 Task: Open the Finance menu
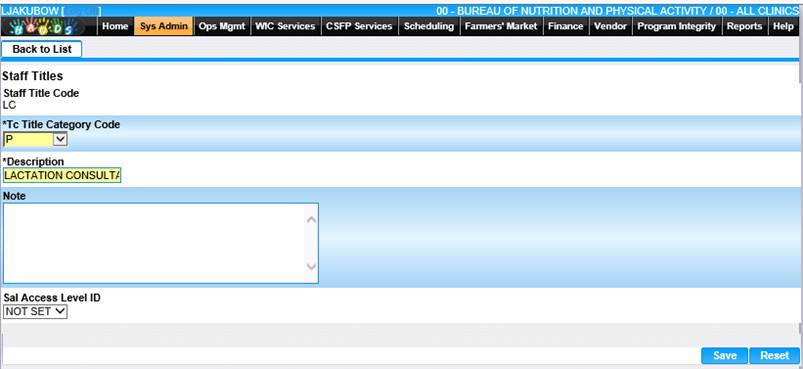pyautogui.click(x=565, y=26)
